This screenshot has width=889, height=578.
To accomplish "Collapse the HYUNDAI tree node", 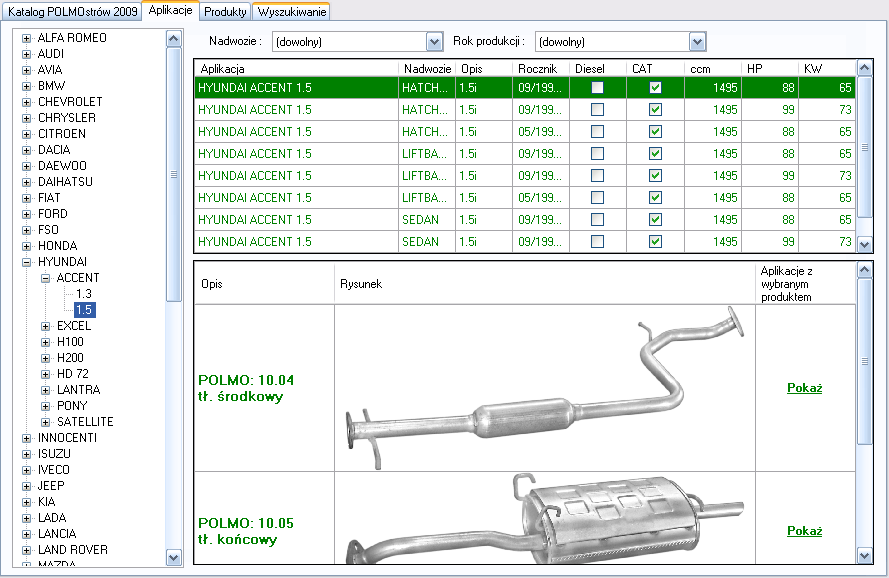I will [26, 262].
